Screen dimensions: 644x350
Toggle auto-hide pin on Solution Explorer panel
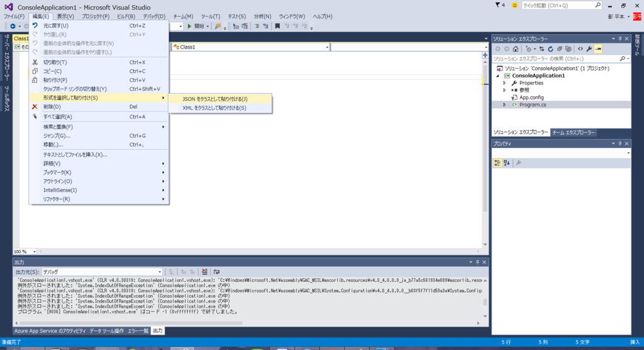point(619,38)
